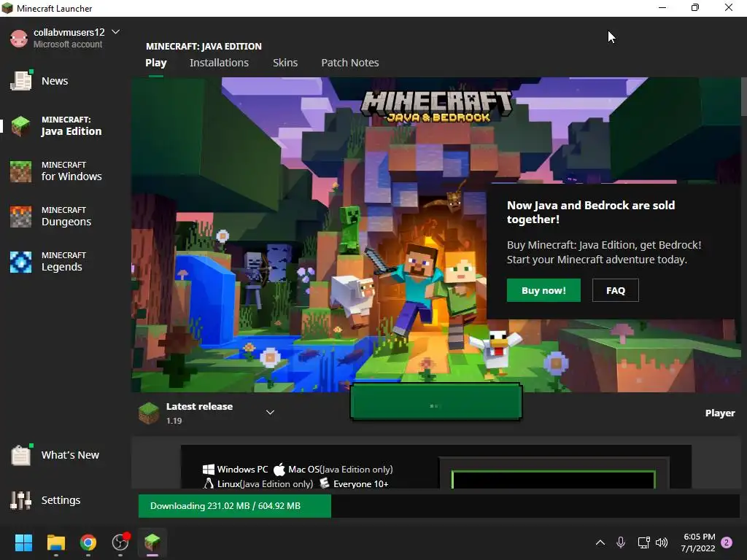Open Minecraft Legends sidebar icon
Image resolution: width=747 pixels, height=560 pixels.
[21, 262]
